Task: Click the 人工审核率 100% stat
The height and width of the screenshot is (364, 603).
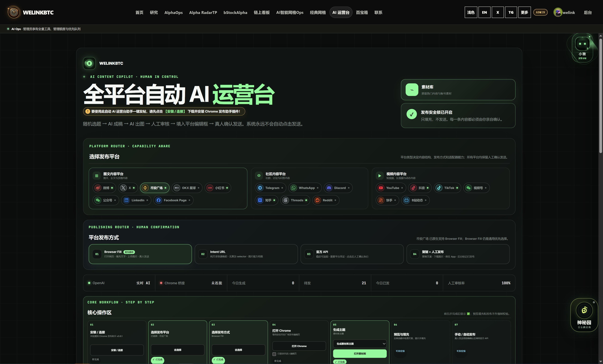Action: coord(479,283)
